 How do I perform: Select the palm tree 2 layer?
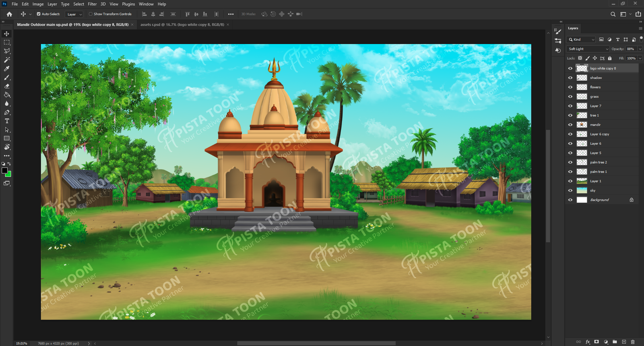pos(599,163)
